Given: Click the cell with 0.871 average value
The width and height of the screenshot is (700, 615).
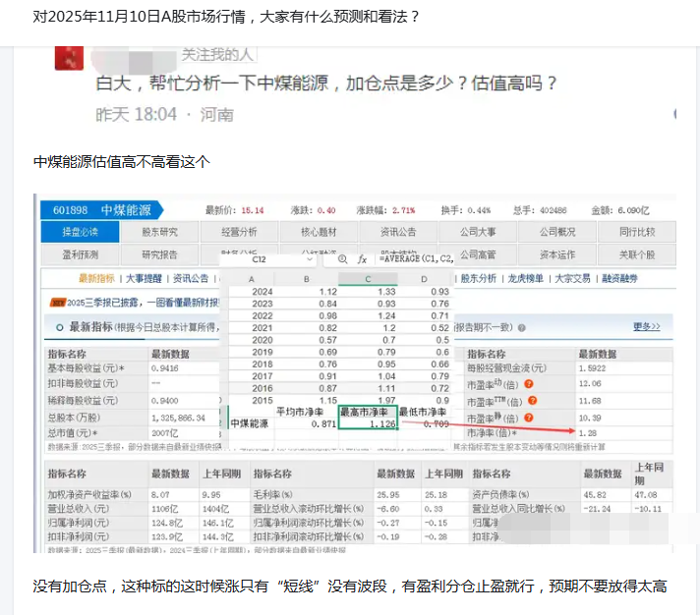Looking at the screenshot, I should click(306, 423).
